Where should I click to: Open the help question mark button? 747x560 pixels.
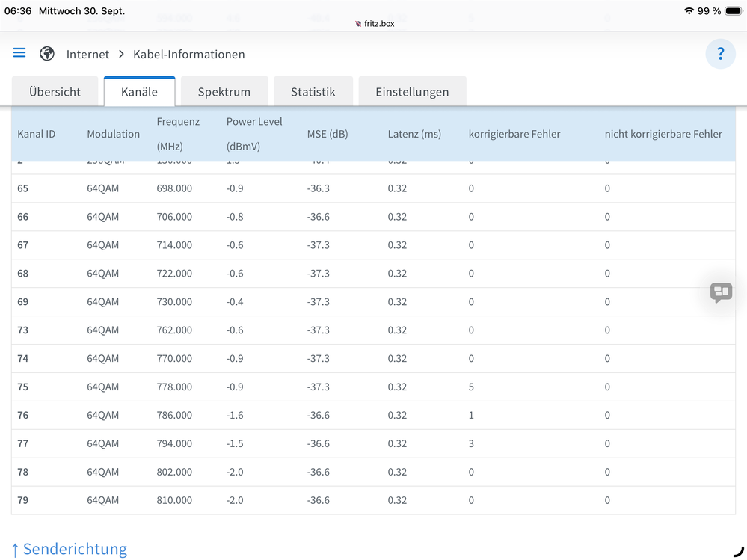[x=720, y=54]
